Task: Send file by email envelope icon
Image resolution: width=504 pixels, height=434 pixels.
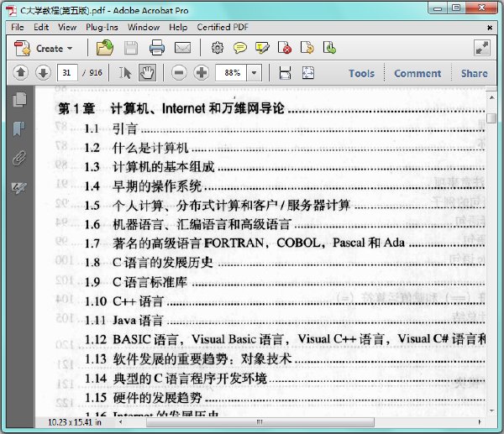Action: 182,48
